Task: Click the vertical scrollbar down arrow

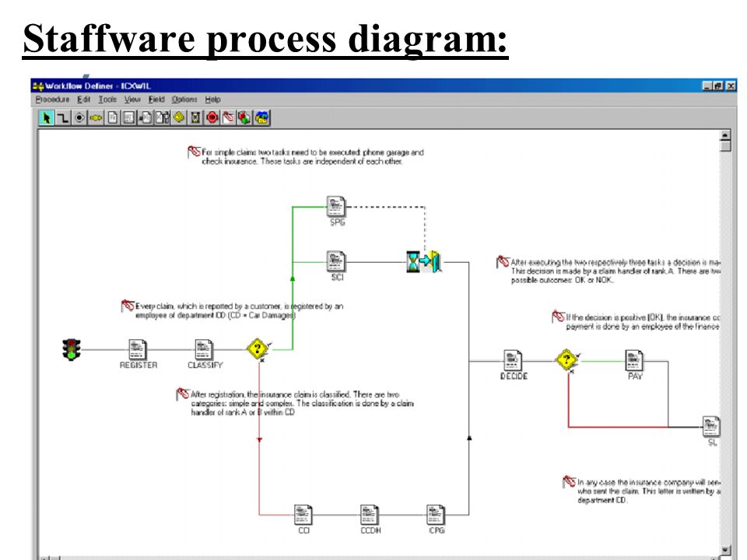Action: point(725,550)
